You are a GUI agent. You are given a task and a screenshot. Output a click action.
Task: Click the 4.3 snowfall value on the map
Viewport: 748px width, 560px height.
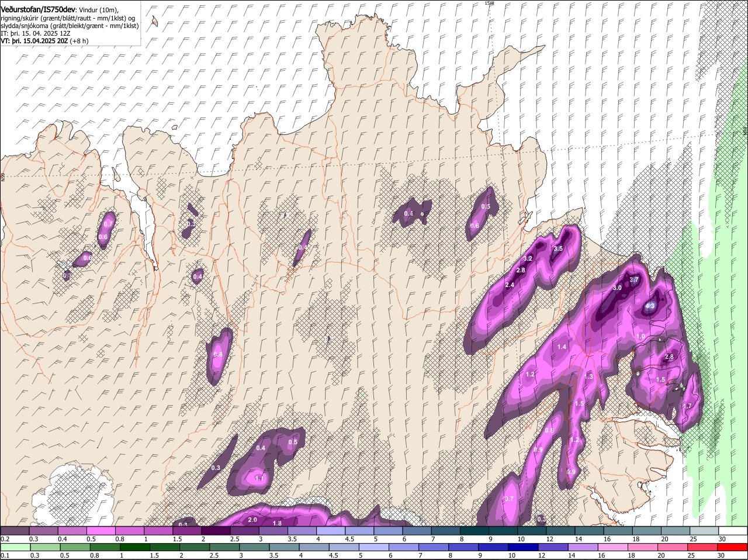click(x=650, y=306)
